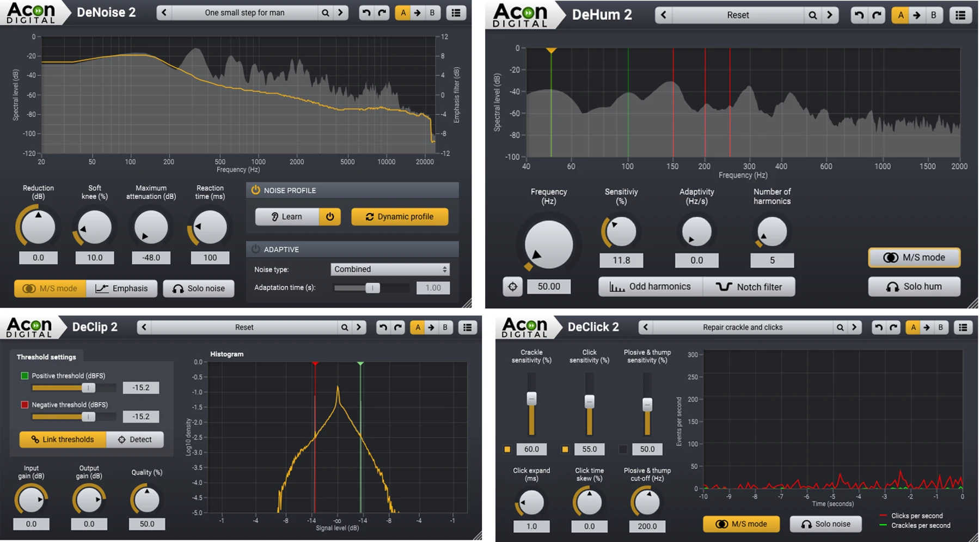
Task: Select A state in DeNoise 2
Action: pos(403,13)
